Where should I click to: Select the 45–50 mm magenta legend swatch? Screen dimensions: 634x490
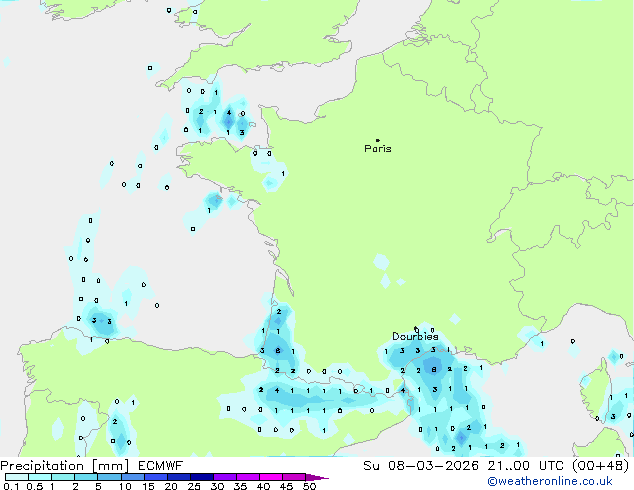click(294, 477)
